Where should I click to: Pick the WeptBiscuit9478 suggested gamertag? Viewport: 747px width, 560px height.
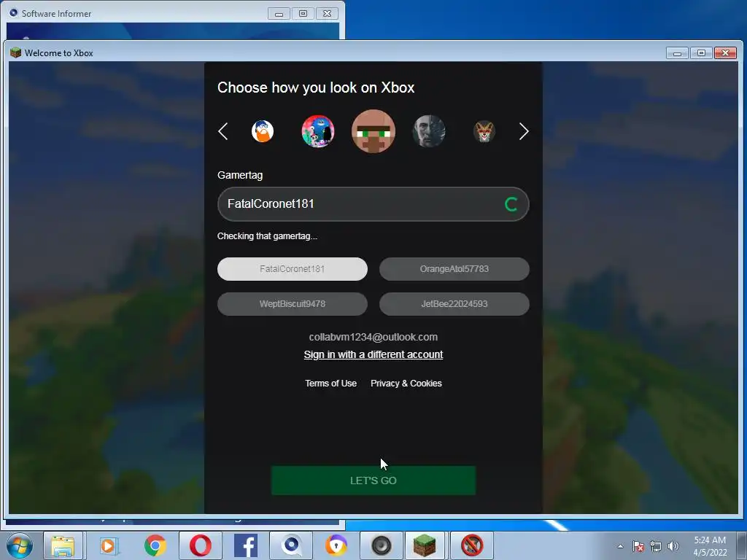(293, 304)
